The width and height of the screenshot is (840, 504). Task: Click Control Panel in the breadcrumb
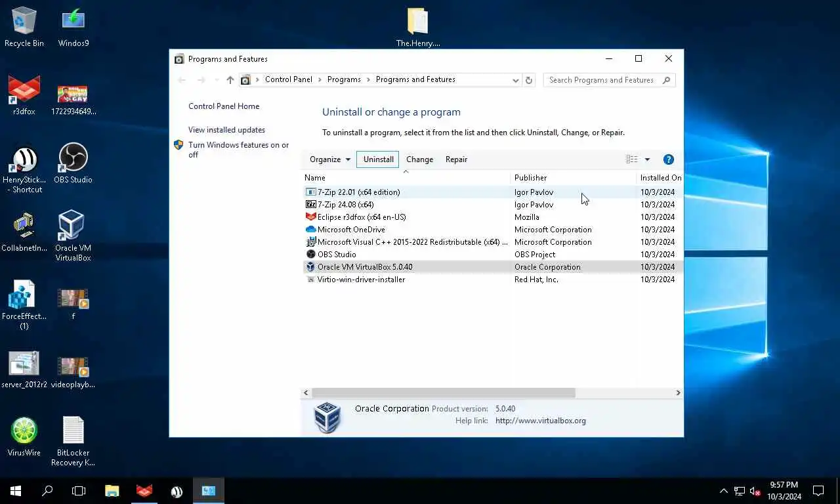[x=288, y=79]
